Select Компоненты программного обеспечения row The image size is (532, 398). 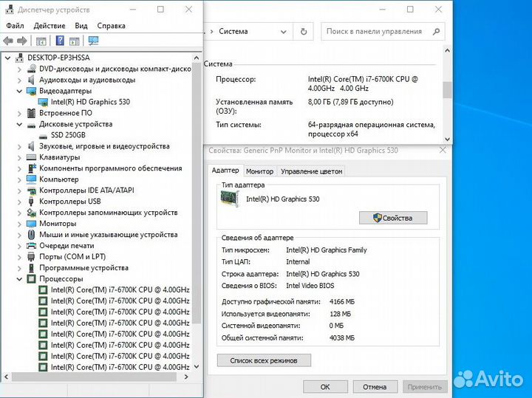coord(110,168)
